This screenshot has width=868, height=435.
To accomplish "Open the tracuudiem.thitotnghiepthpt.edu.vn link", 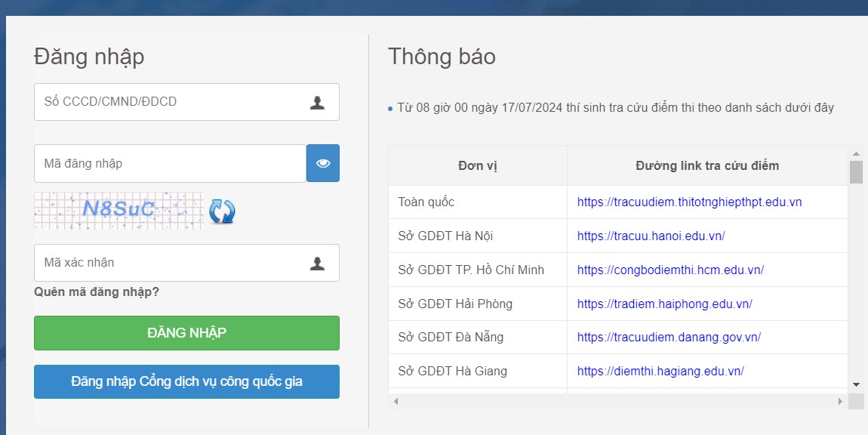I will (x=689, y=202).
